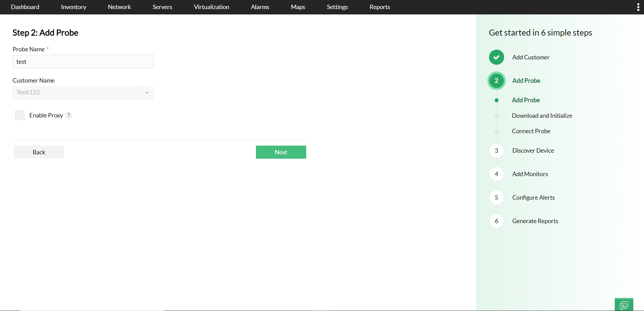Open the Customer Name dropdown
Image resolution: width=644 pixels, height=311 pixels.
coord(147,93)
